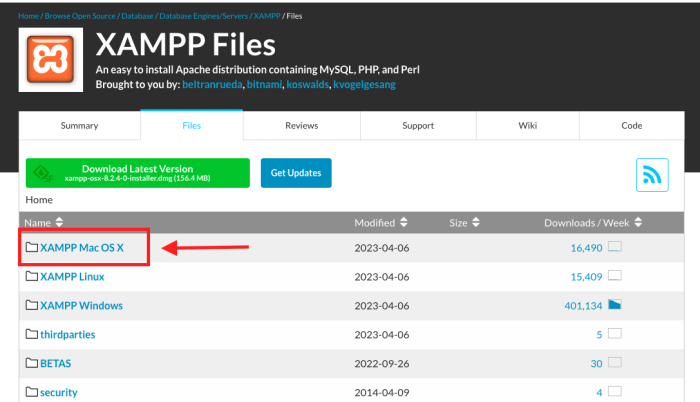The height and width of the screenshot is (402, 700).
Task: Click download stats bar icon for XAMPP Linux
Action: pos(615,276)
